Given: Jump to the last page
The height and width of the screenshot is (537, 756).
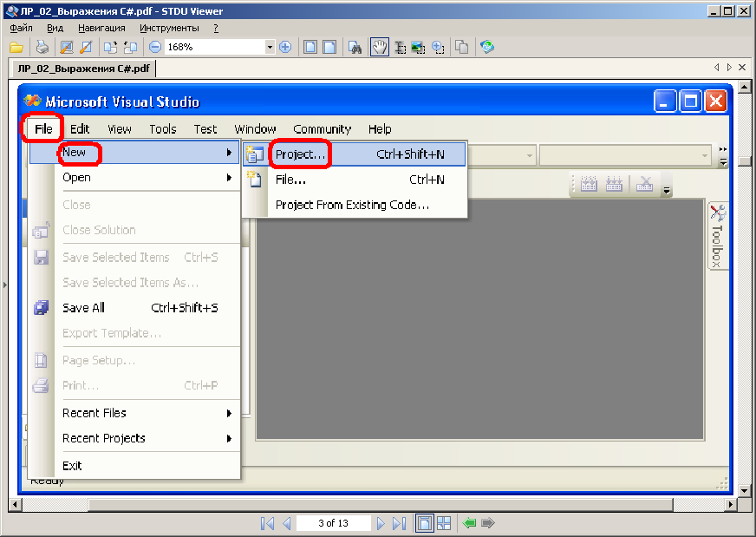Looking at the screenshot, I should 399,523.
